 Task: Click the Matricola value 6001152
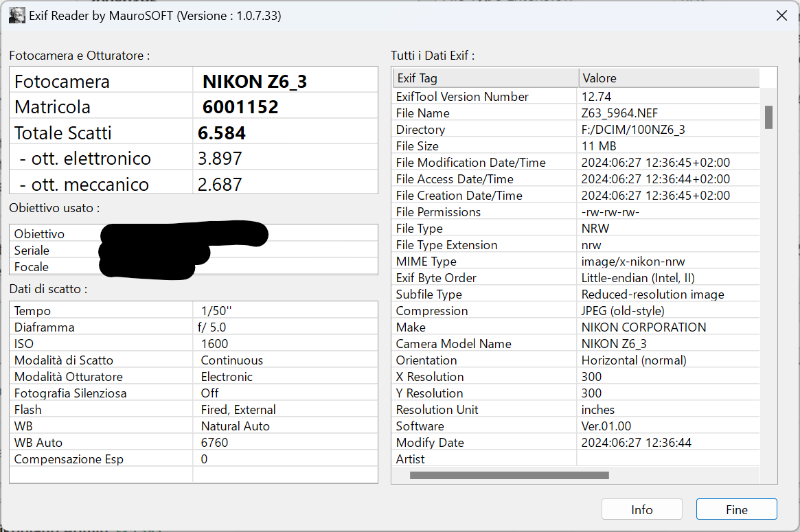pos(240,107)
